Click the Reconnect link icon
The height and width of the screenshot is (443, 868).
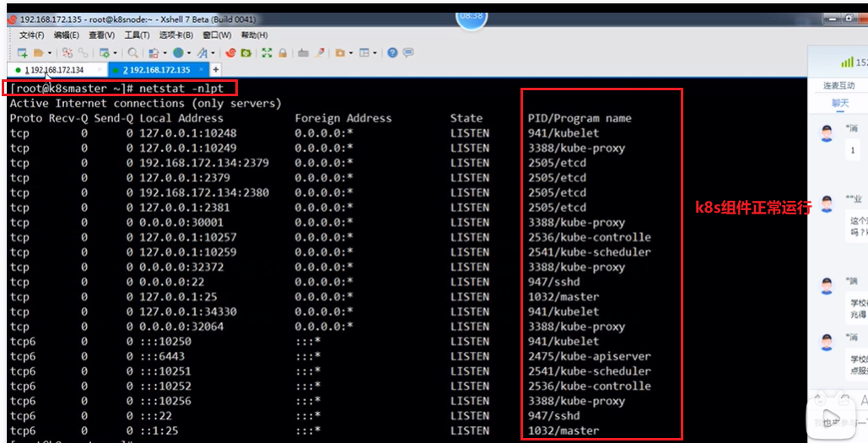click(83, 52)
